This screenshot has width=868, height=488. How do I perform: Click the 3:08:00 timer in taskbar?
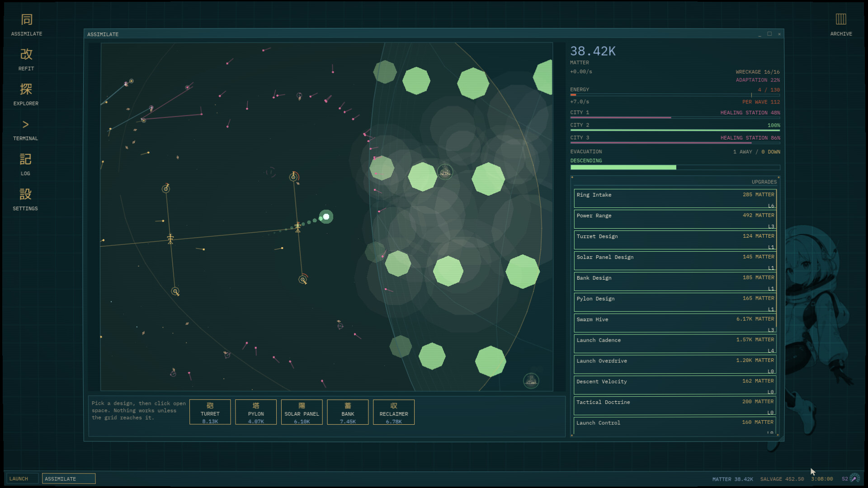[x=822, y=479]
